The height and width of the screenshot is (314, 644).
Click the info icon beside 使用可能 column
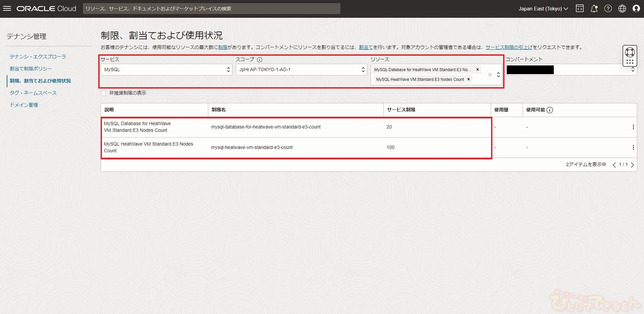(x=550, y=110)
